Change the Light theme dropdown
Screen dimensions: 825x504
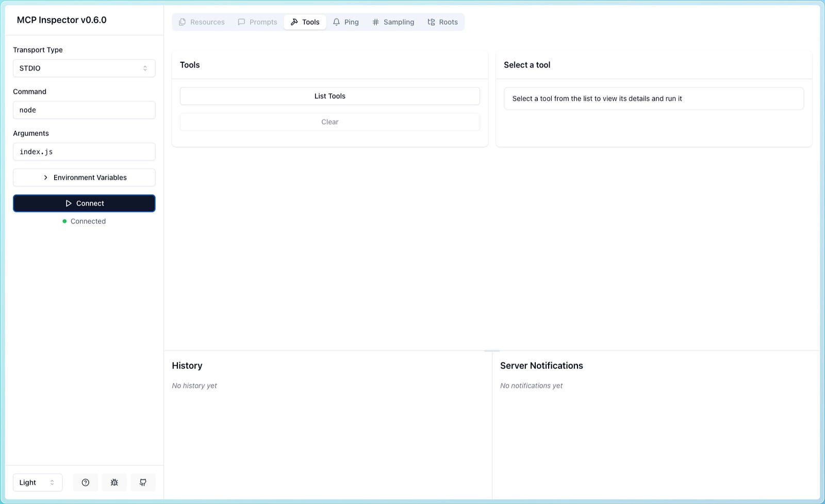click(38, 482)
